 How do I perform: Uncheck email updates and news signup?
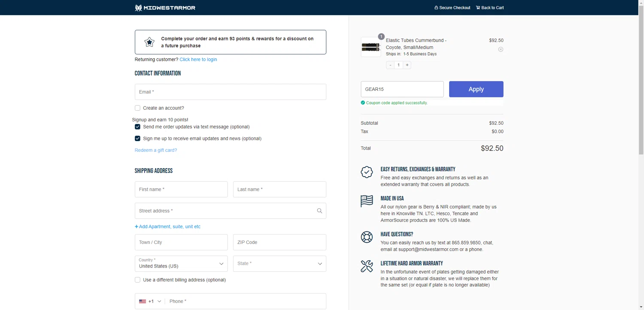[137, 138]
